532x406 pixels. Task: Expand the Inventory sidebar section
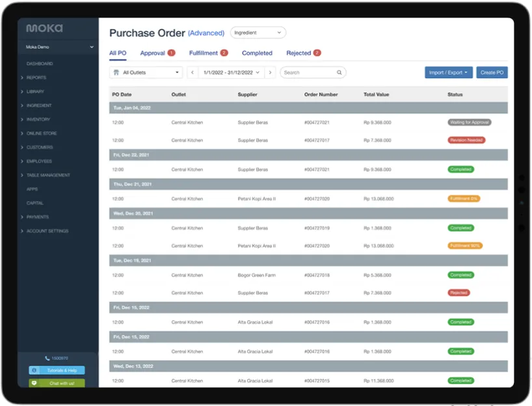pos(38,120)
